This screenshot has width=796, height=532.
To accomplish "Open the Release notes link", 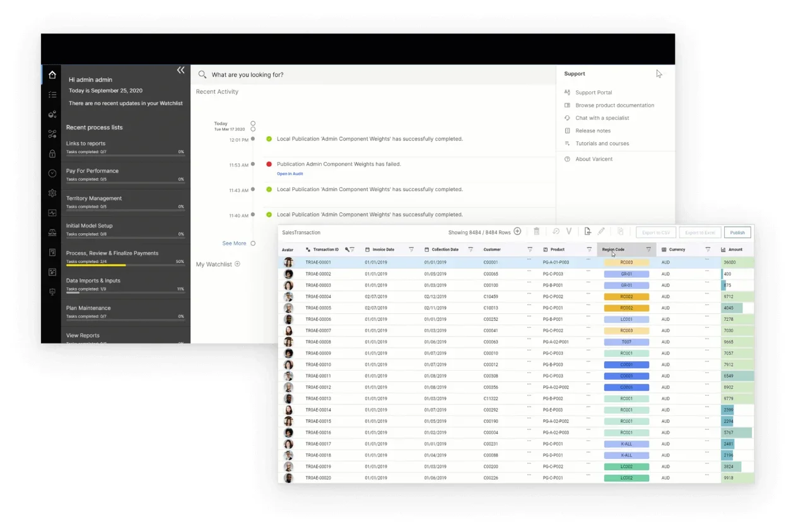I will pos(593,130).
